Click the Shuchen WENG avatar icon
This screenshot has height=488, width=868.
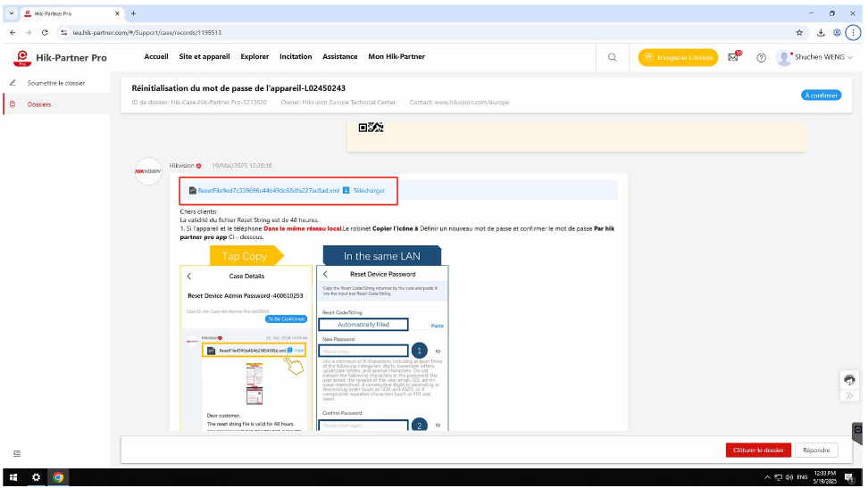point(784,57)
